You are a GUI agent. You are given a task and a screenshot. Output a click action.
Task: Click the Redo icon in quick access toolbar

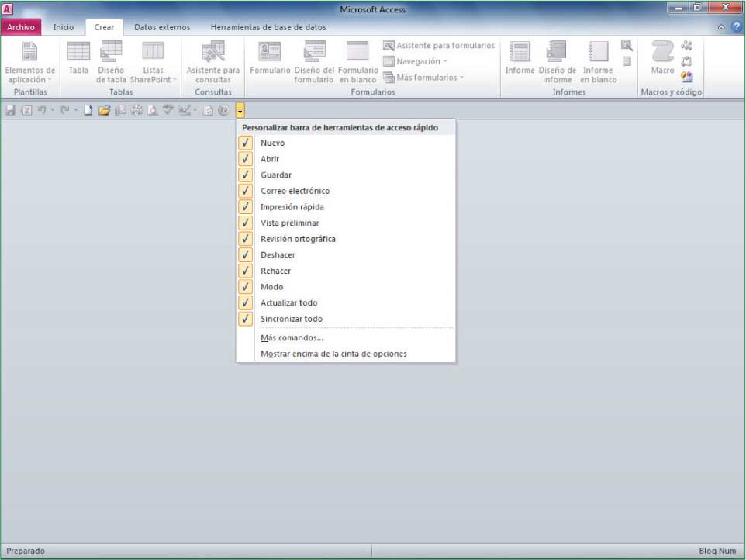tap(64, 110)
